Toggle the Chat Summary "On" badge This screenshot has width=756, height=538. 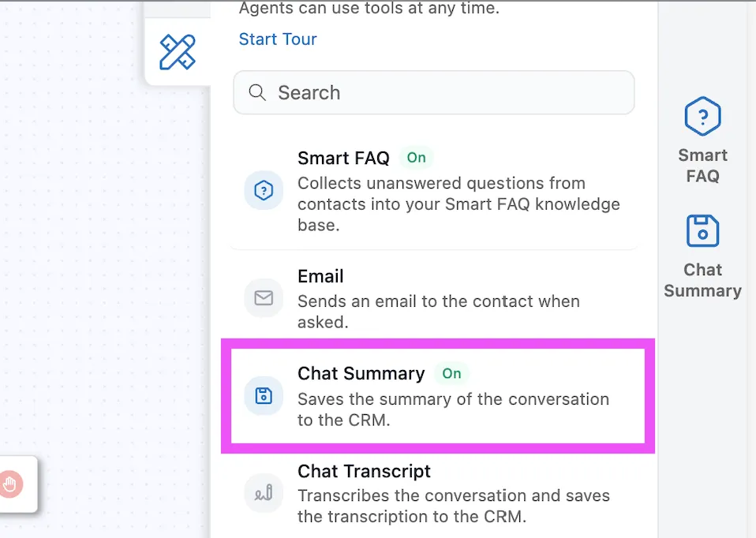[451, 373]
